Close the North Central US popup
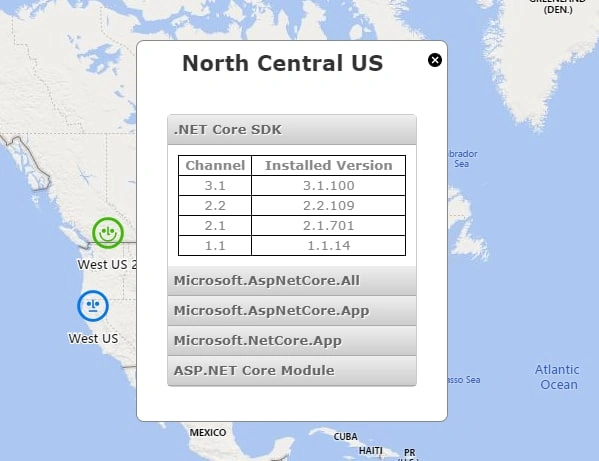Viewport: 599px width, 461px height. (435, 60)
